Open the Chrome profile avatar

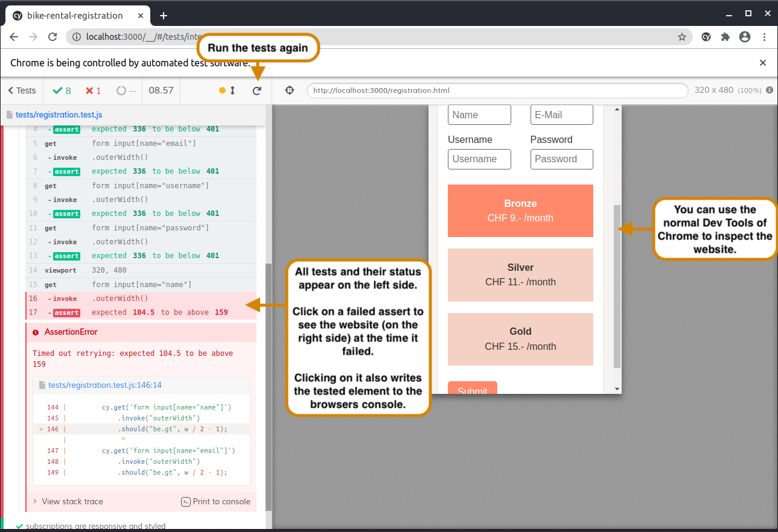coord(745,37)
